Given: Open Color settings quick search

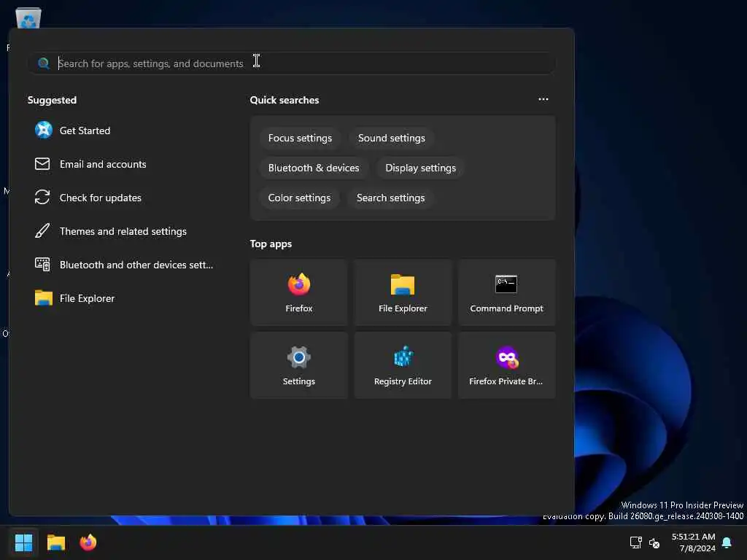Looking at the screenshot, I should [299, 198].
